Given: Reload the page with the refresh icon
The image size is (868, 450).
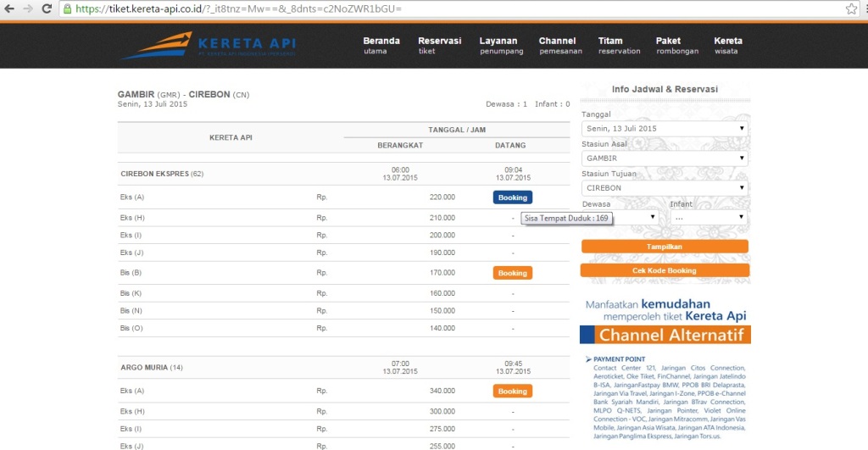Looking at the screenshot, I should tap(47, 8).
